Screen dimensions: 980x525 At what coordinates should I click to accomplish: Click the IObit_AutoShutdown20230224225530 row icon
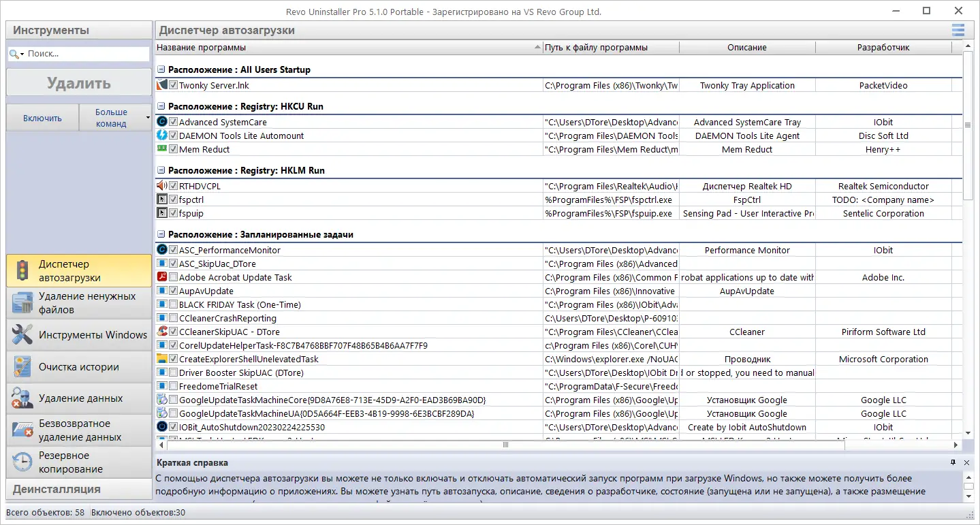162,427
